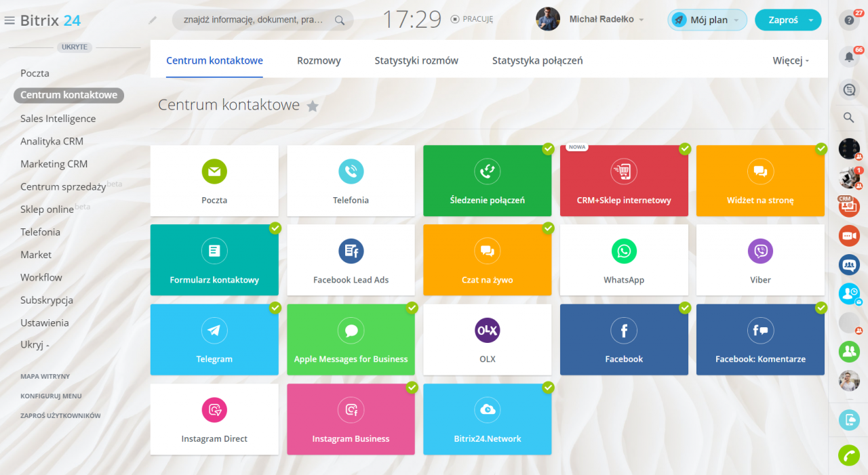The image size is (868, 475).
Task: Open Analityka CRM in sidebar
Action: click(52, 141)
